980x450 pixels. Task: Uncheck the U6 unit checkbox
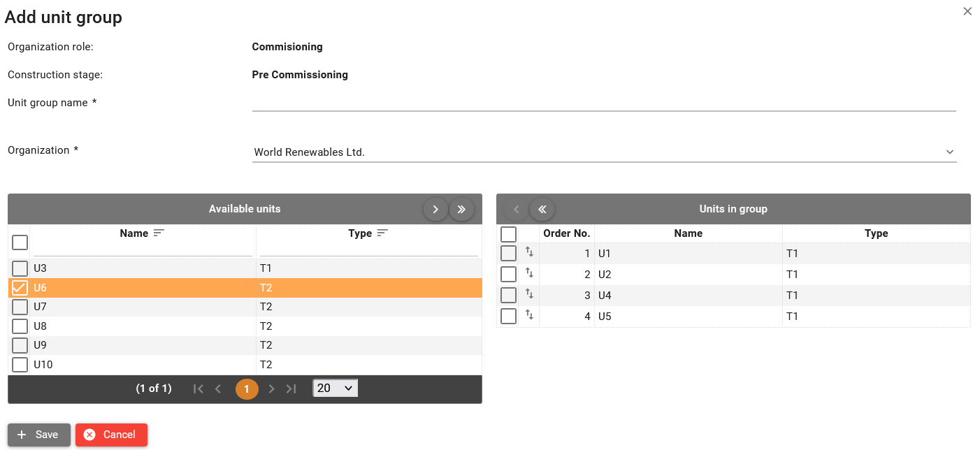click(20, 288)
